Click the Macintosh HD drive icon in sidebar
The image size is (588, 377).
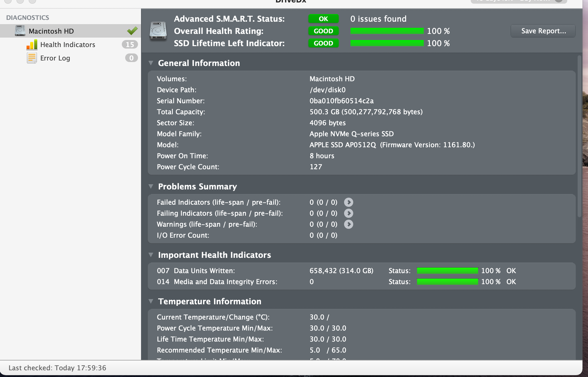point(20,31)
